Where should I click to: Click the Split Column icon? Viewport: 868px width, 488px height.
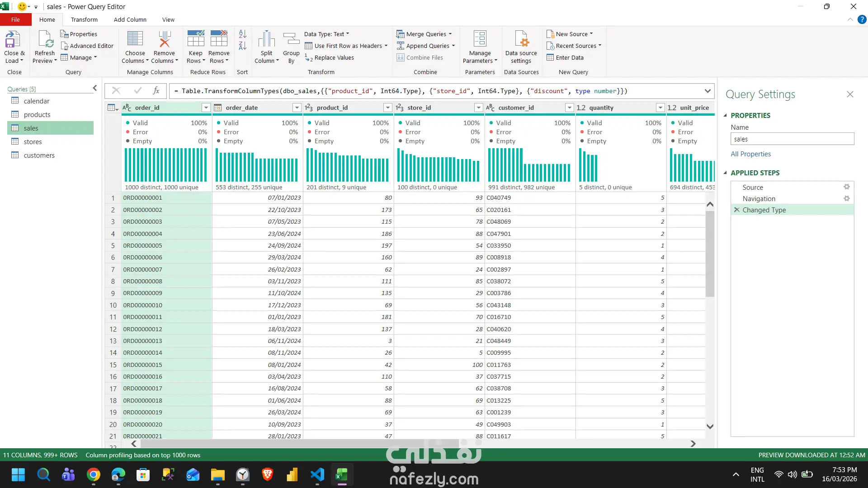266,39
